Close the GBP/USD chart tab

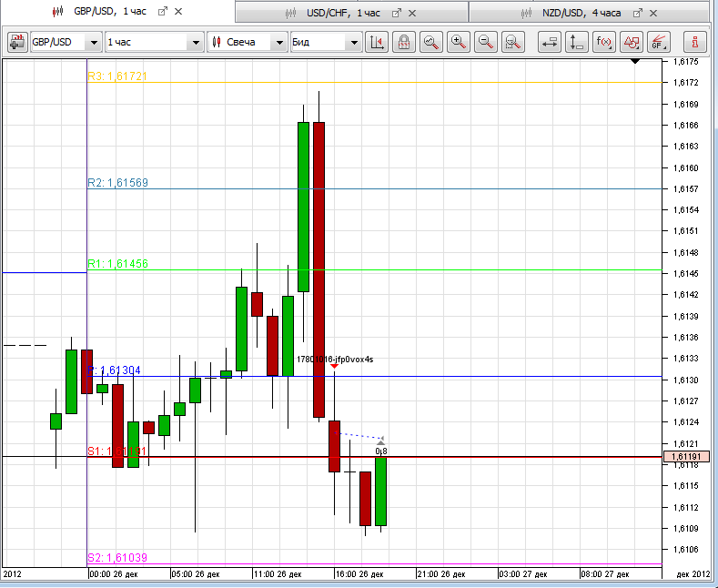[178, 12]
